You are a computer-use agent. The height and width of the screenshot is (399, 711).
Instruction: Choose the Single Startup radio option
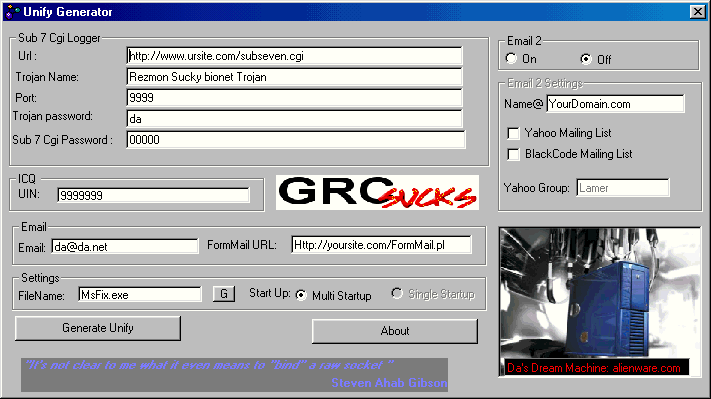click(397, 294)
